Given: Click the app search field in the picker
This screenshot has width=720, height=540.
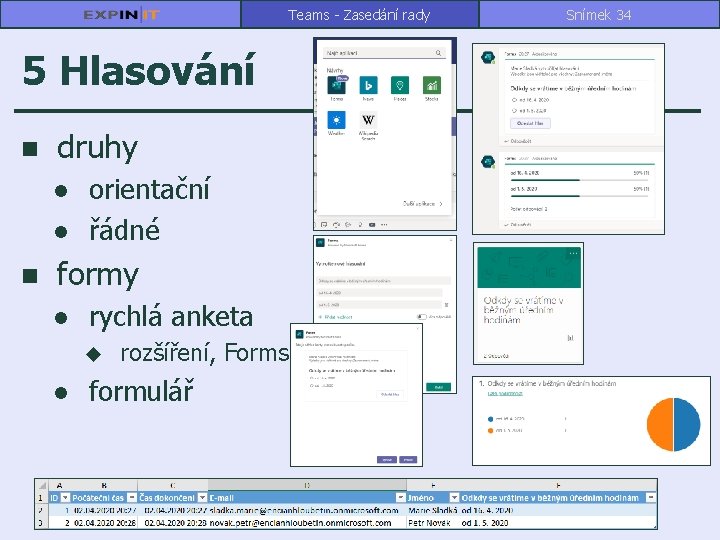Looking at the screenshot, I should (x=384, y=53).
